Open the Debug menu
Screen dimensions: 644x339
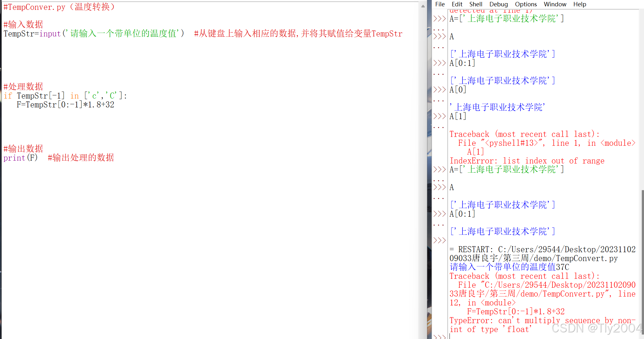499,4
